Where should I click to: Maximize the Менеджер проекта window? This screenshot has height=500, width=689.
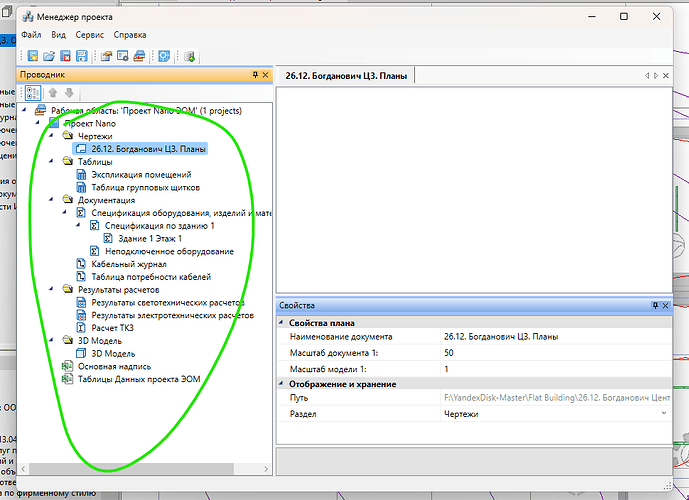pos(624,17)
